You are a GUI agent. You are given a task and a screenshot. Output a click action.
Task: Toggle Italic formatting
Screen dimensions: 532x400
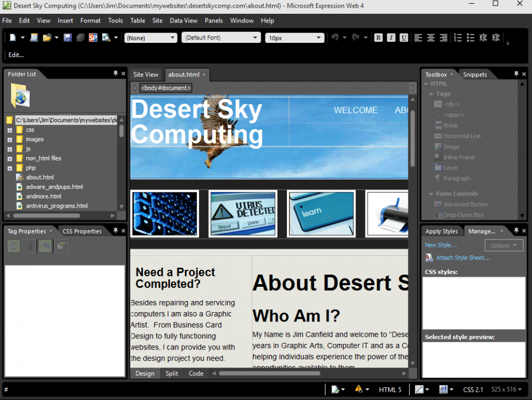(x=391, y=38)
